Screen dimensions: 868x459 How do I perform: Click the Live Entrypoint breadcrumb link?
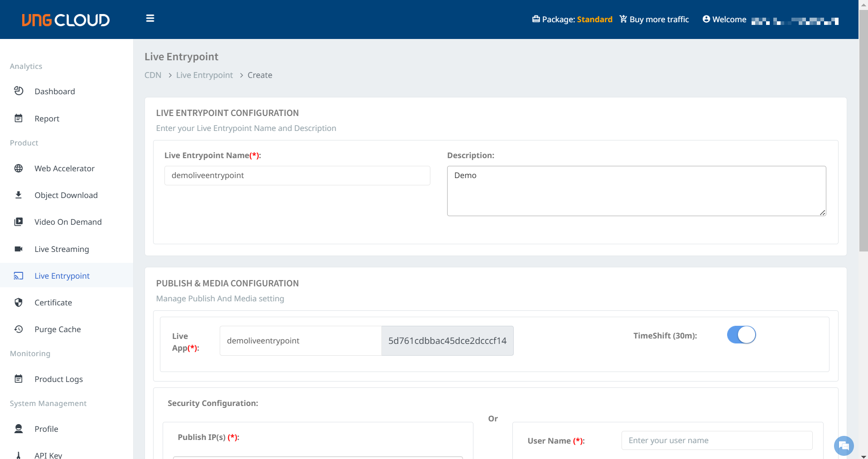click(204, 75)
